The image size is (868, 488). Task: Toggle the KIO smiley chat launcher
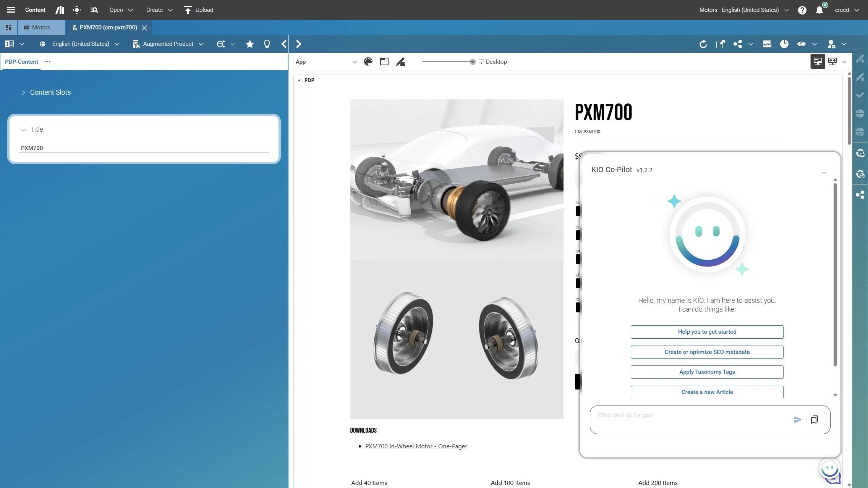coord(830,470)
